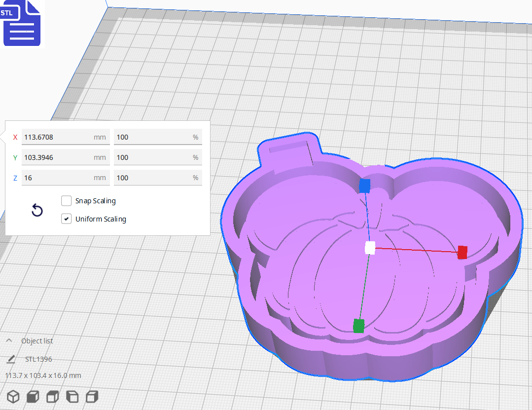Click the pencil icon beside STL1396
Viewport: 532px width, 410px height.
(x=11, y=359)
